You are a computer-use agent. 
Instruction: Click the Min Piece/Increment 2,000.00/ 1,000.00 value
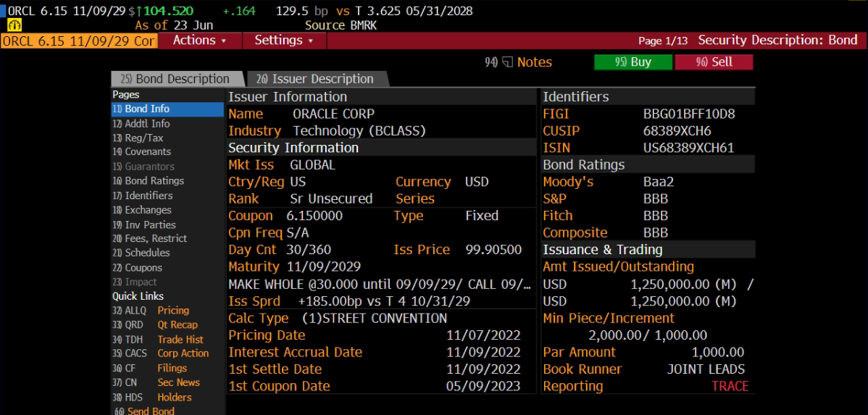tap(648, 335)
